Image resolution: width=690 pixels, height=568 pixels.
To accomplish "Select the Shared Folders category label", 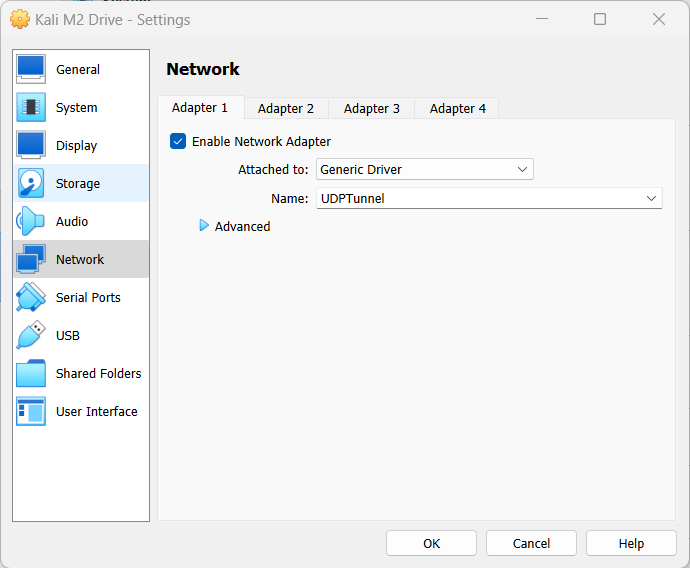I will pyautogui.click(x=99, y=374).
